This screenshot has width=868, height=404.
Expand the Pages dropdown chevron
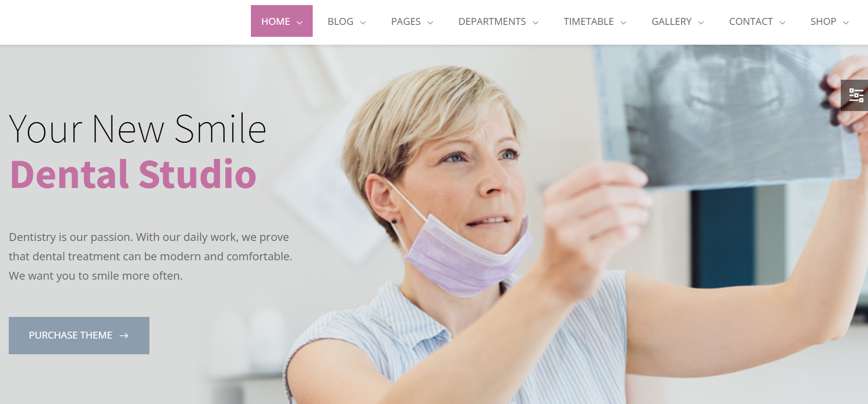(430, 22)
